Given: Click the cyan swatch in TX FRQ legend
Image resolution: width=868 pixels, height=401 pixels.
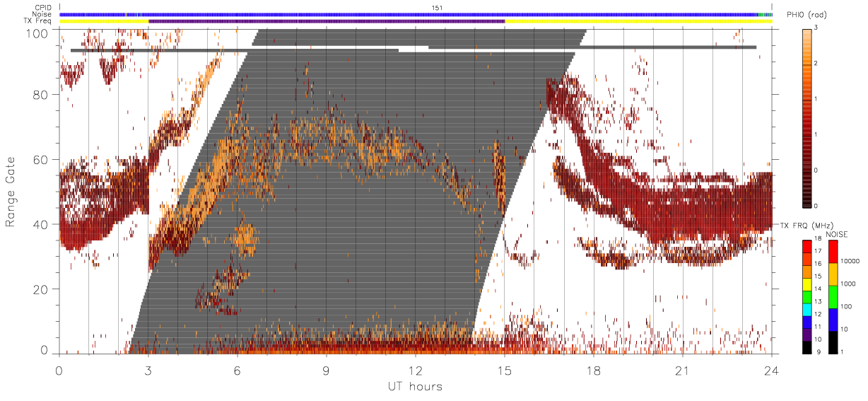Looking at the screenshot, I should click(807, 310).
